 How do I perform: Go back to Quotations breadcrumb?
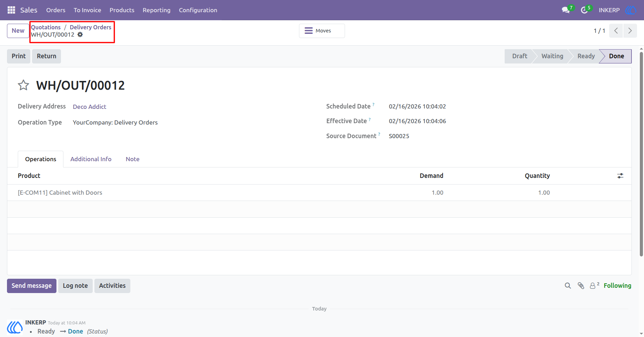point(46,27)
